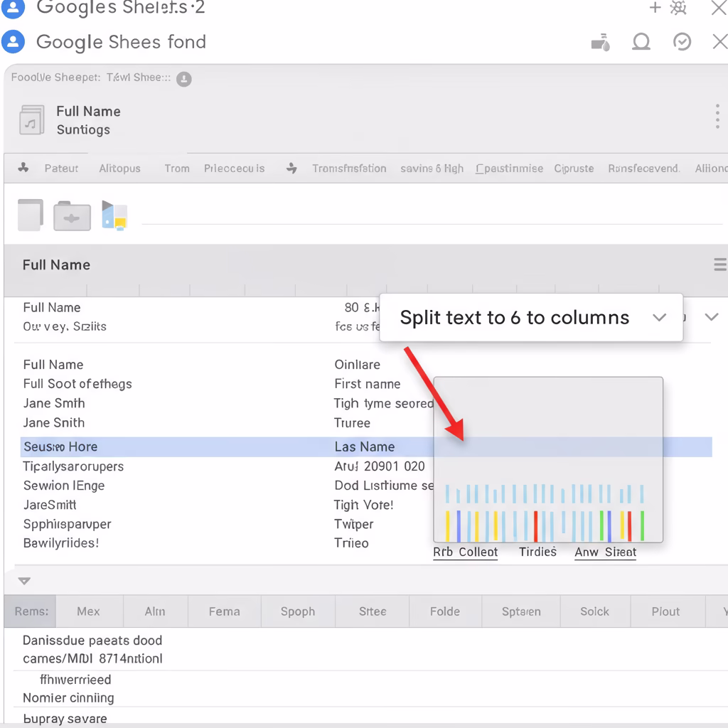
Task: Select the Strtee column header
Action: pyautogui.click(x=373, y=611)
